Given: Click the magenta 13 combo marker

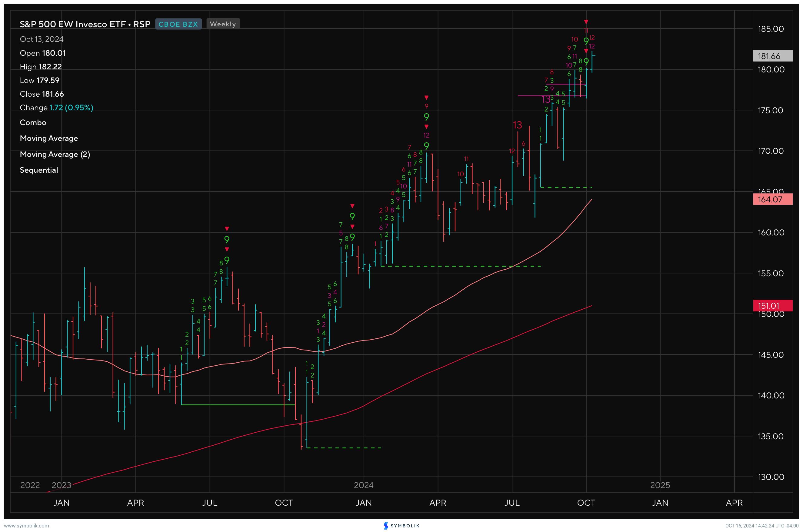Looking at the screenshot, I should click(x=546, y=99).
